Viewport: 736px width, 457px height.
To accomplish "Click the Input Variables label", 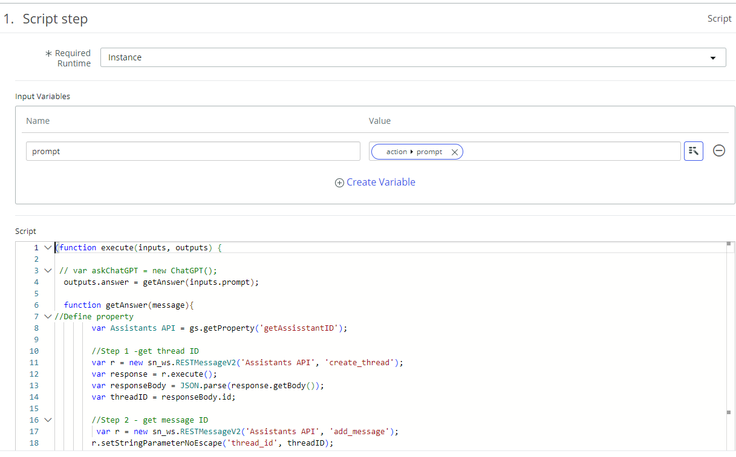I will coord(42,96).
